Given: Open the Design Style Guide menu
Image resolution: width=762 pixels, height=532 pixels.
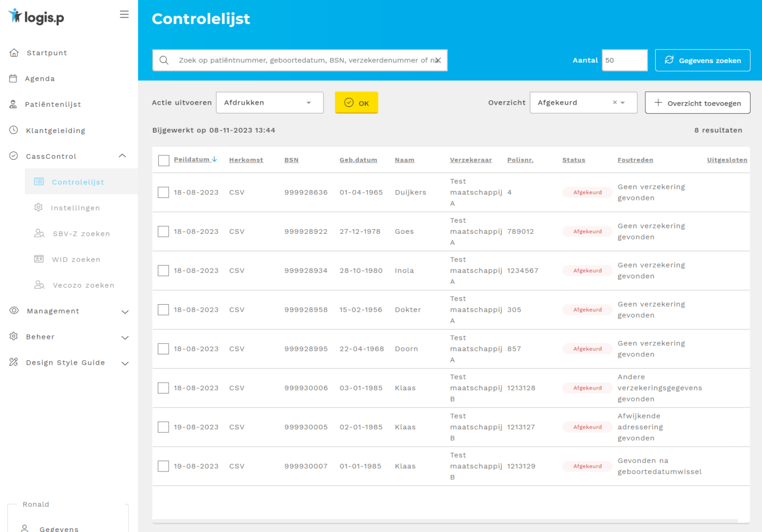Looking at the screenshot, I should [x=65, y=362].
